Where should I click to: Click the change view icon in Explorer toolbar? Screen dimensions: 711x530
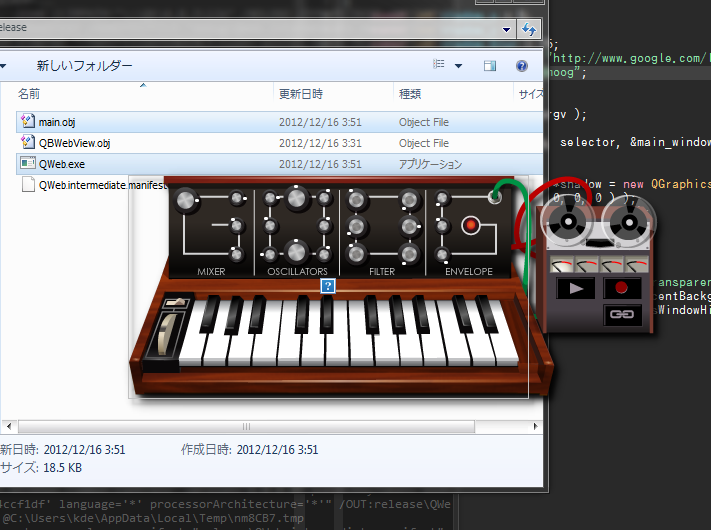click(439, 65)
